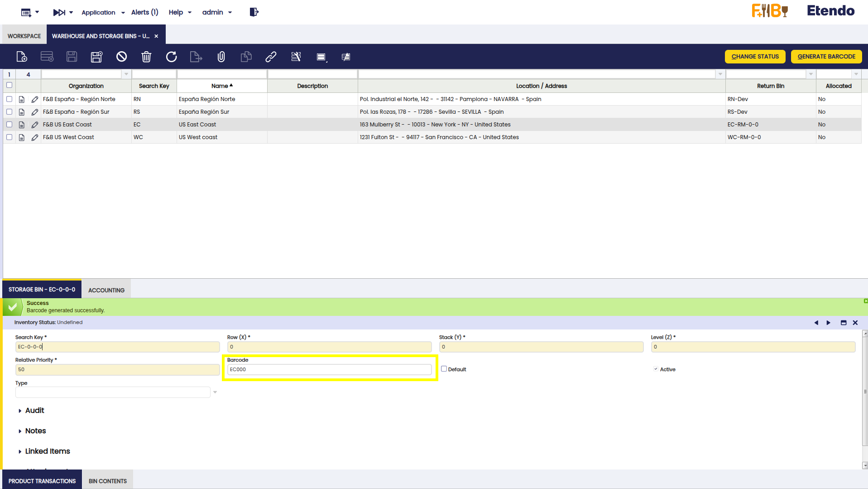868x489 pixels.
Task: Click the Export to spreadsheet icon
Action: (196, 57)
